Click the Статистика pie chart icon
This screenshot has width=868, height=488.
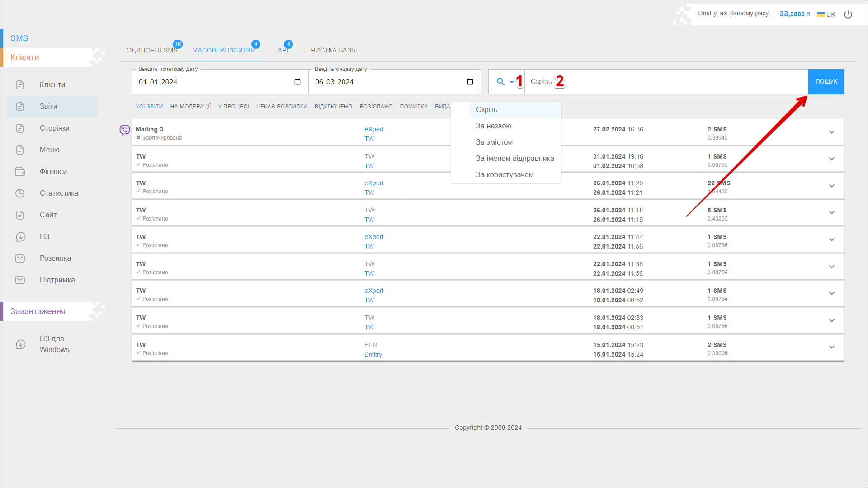pos(20,193)
